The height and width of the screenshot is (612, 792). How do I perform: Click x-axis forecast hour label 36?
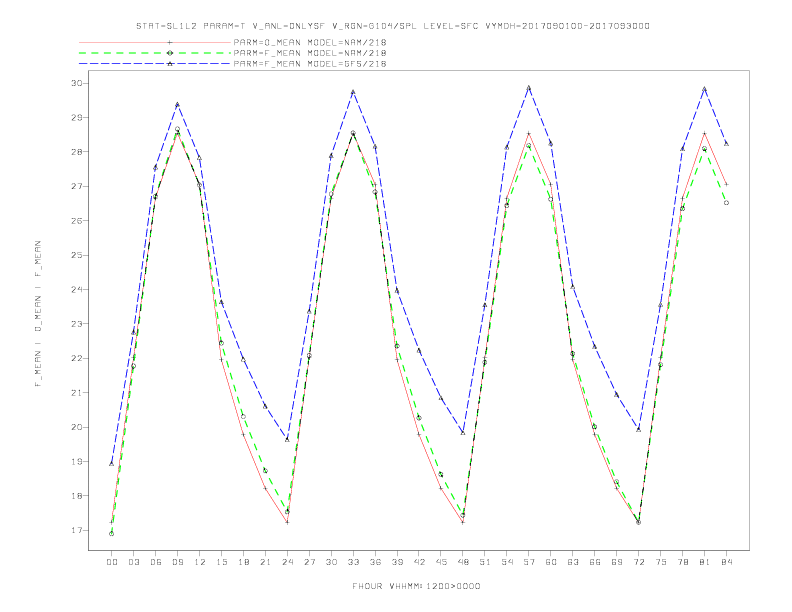coord(375,562)
